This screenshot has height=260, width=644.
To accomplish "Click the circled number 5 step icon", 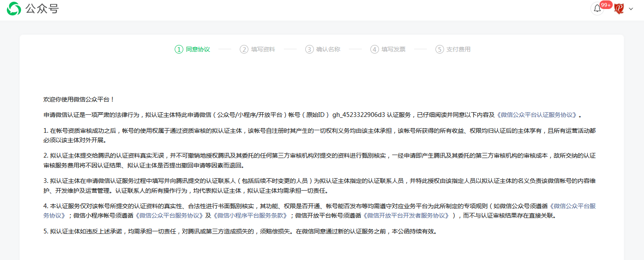I will 440,49.
